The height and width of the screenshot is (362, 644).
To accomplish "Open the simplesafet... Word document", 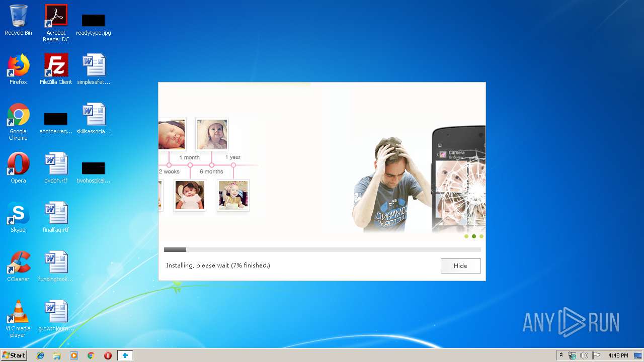I will tap(94, 69).
